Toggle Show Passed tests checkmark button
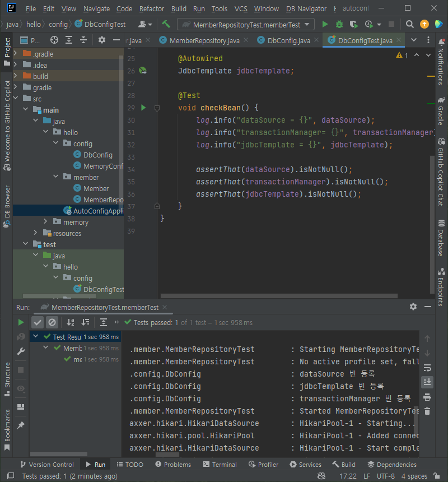The width and height of the screenshot is (448, 482). tap(37, 322)
